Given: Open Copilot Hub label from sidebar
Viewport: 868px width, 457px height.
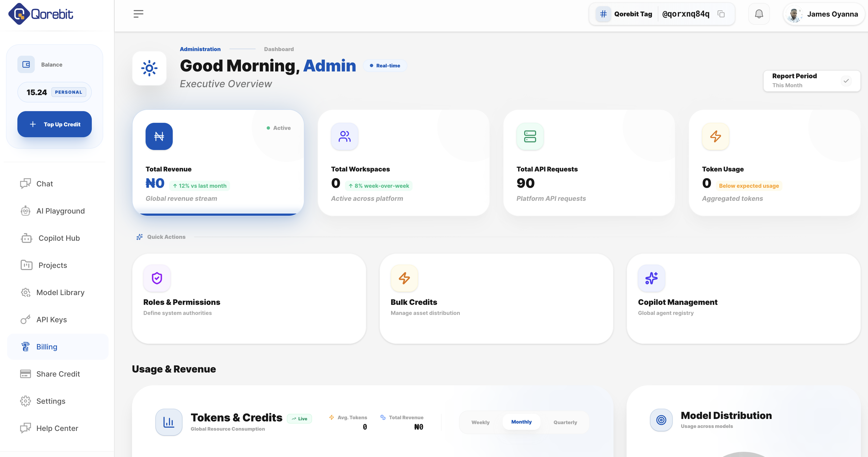Looking at the screenshot, I should pos(59,238).
